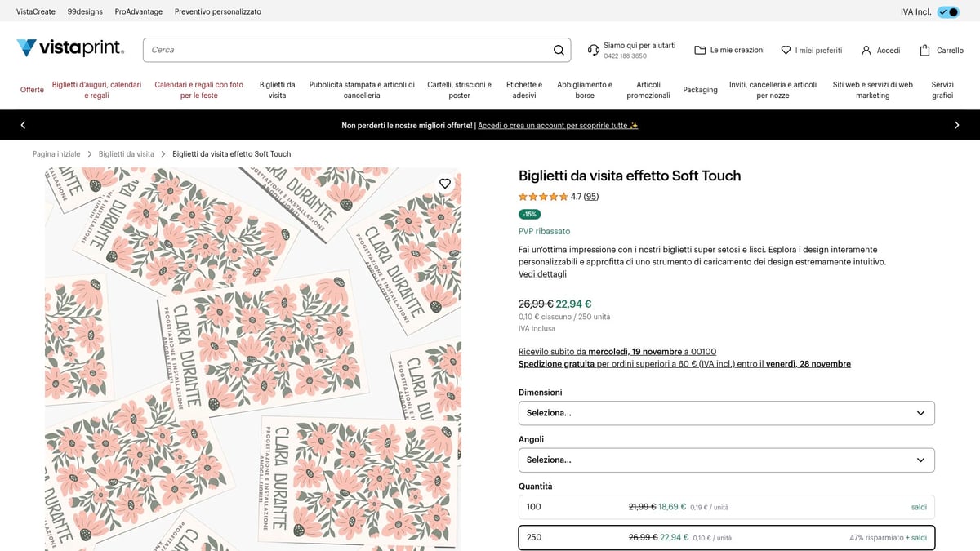Screen dimensions: 980x551
Task: Advance the promo banner with the right chevron
Action: (x=956, y=126)
